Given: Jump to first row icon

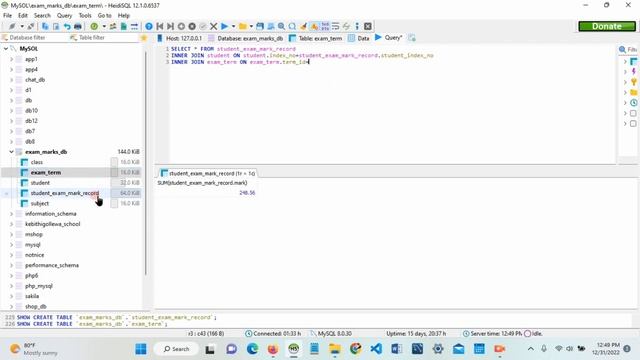Looking at the screenshot, I should click(x=160, y=26).
